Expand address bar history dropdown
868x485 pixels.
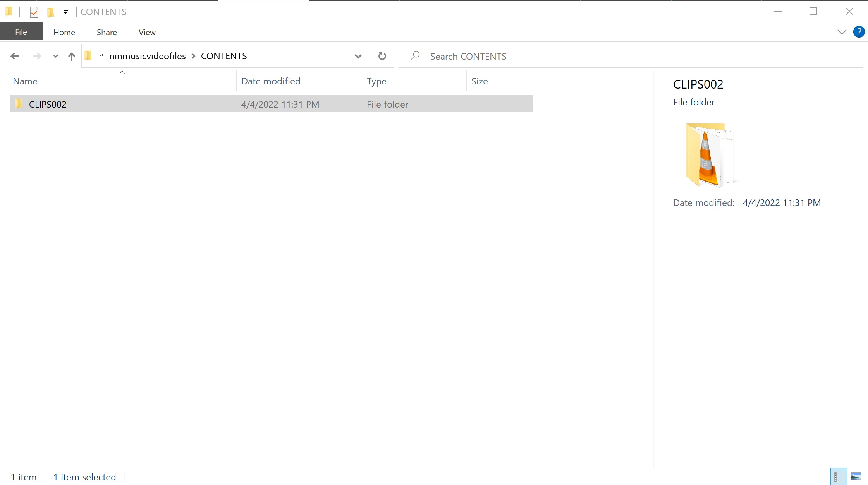(x=358, y=56)
